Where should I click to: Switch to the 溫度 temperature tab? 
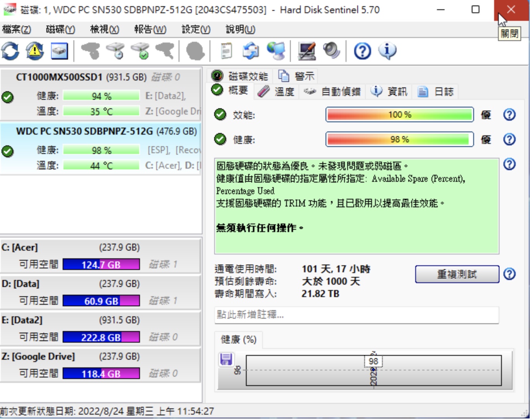pos(277,92)
